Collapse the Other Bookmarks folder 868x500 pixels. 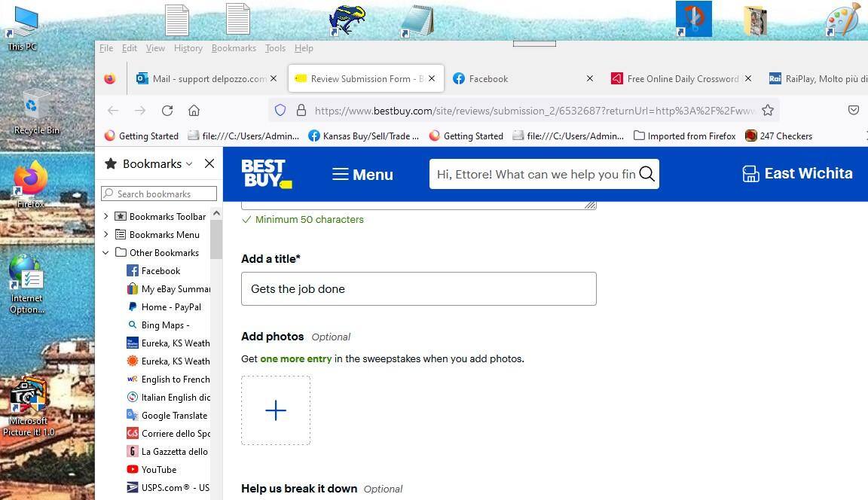click(x=106, y=253)
